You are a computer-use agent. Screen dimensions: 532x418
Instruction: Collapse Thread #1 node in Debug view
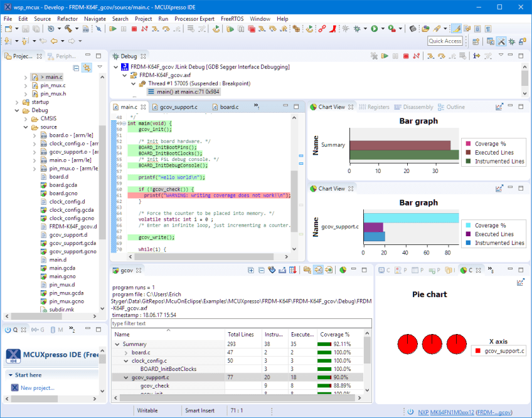pos(134,83)
